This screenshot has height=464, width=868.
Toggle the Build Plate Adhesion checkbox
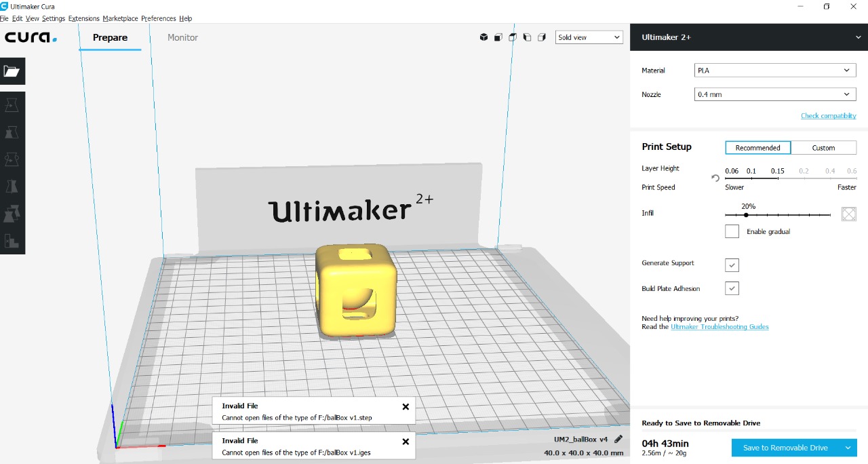pyautogui.click(x=732, y=288)
